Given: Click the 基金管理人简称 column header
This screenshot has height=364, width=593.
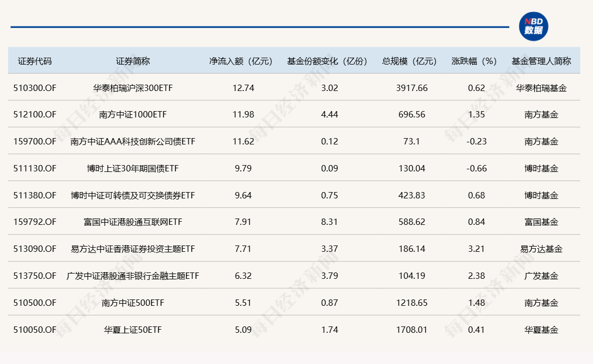Looking at the screenshot, I should pyautogui.click(x=541, y=61).
